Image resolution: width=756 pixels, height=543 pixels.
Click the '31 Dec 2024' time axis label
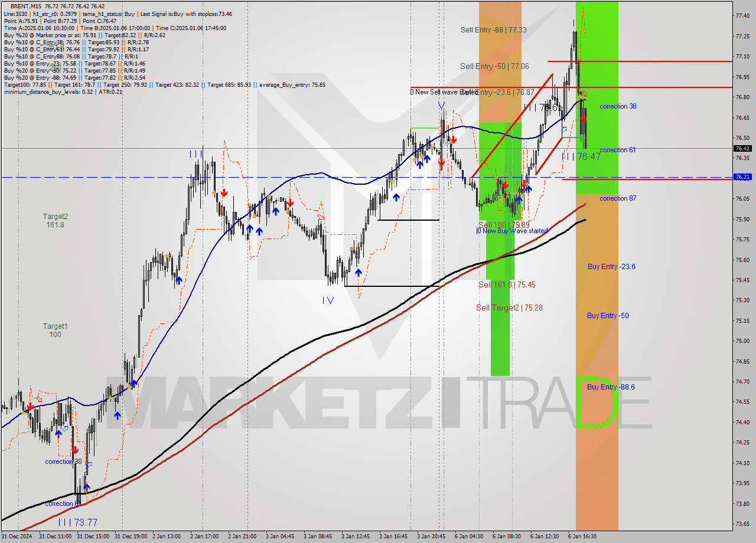tap(17, 536)
